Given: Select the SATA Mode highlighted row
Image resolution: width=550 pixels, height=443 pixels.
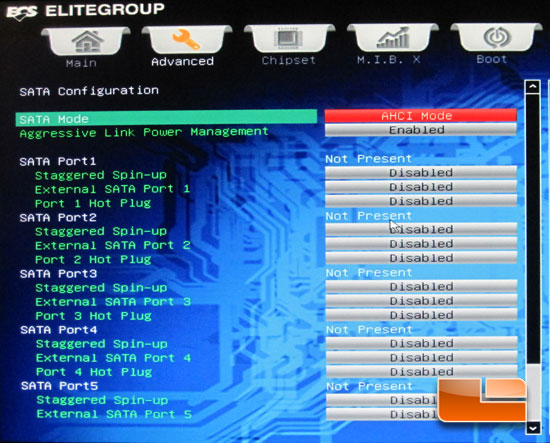Looking at the screenshot, I should 166,118.
